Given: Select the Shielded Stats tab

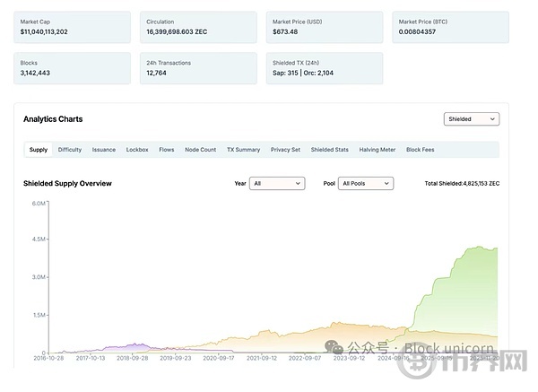Looking at the screenshot, I should [330, 150].
